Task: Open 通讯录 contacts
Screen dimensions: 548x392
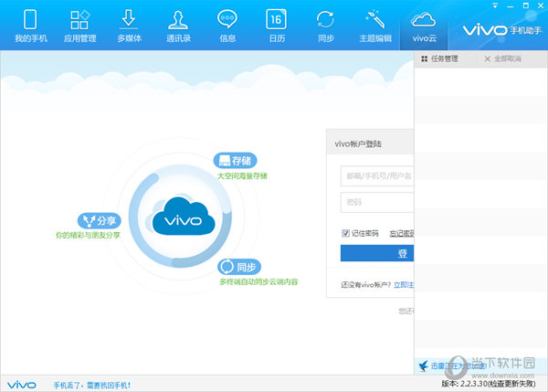Action: pyautogui.click(x=178, y=26)
